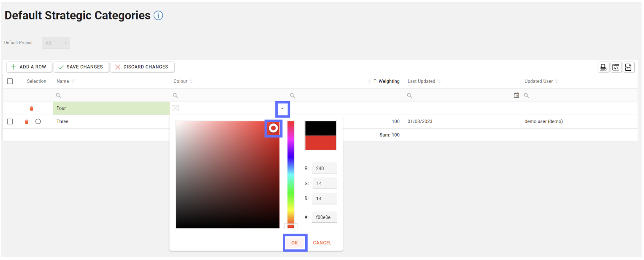Collapse the colour picker dropdown arrow
The height and width of the screenshot is (260, 644).
coord(282,109)
